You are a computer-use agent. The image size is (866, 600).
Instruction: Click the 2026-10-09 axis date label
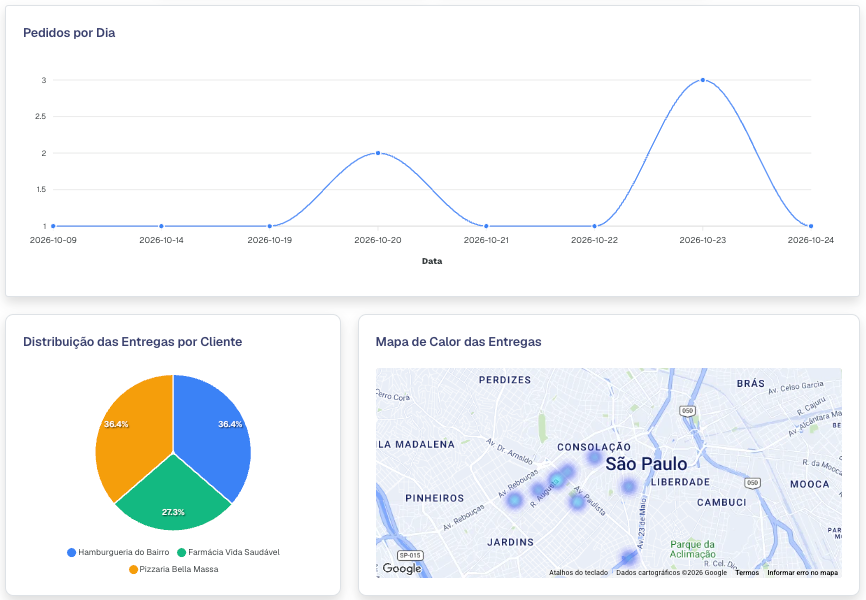[x=53, y=240]
